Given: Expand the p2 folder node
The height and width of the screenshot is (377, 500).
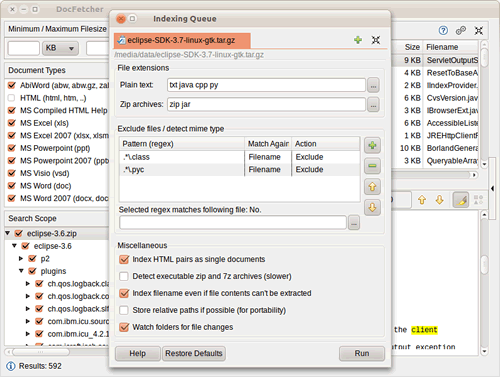Looking at the screenshot, I should (x=21, y=258).
